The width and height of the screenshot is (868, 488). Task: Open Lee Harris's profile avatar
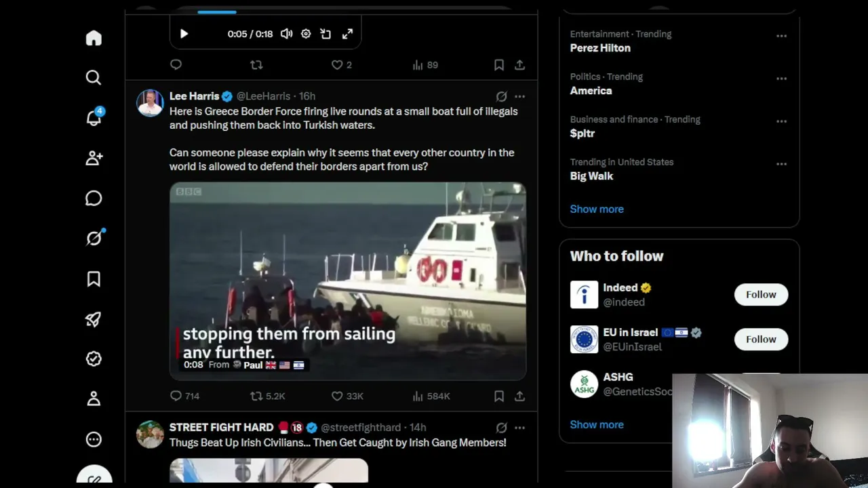point(150,103)
